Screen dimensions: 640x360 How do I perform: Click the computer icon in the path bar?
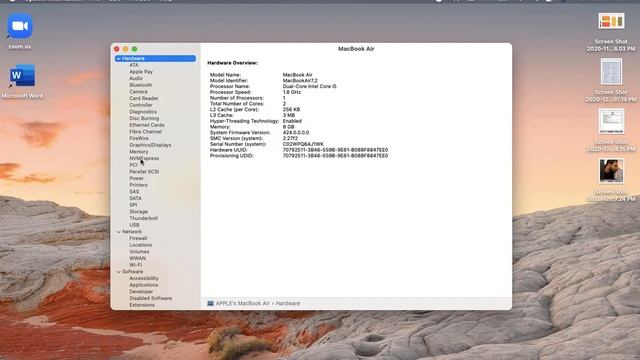pos(210,303)
